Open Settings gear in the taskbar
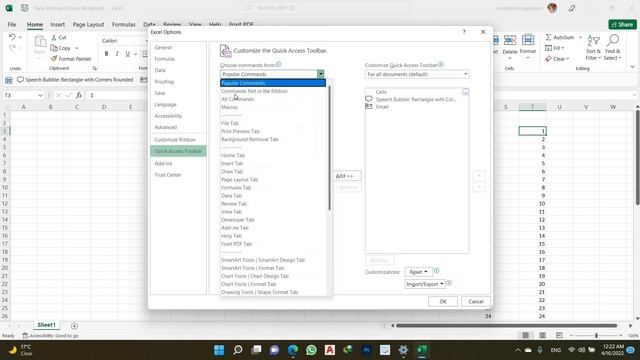 pos(403,350)
